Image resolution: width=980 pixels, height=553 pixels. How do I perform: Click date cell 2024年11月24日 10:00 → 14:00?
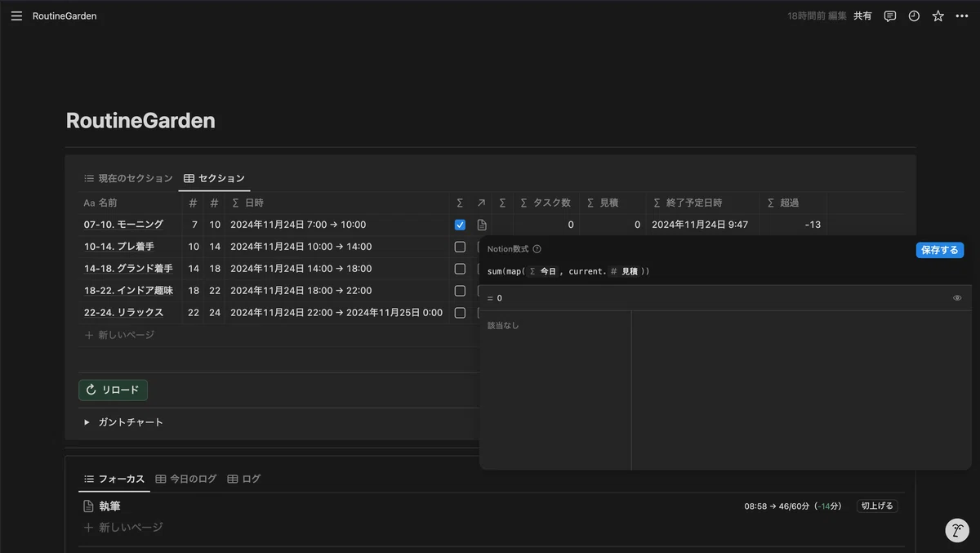pyautogui.click(x=301, y=247)
